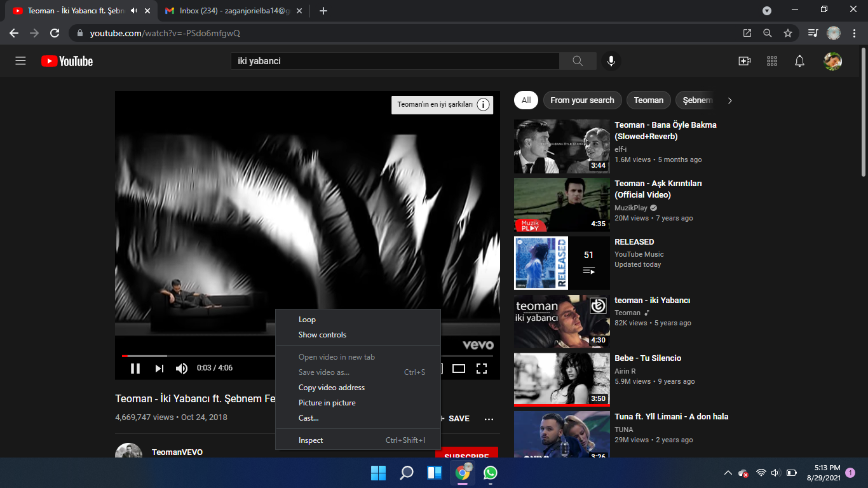868x488 pixels.
Task: Open the Bana Öyle Bakma thumbnail
Action: point(562,146)
